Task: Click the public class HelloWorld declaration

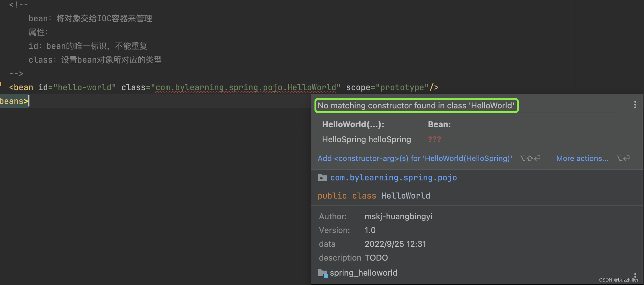Action: point(374,196)
